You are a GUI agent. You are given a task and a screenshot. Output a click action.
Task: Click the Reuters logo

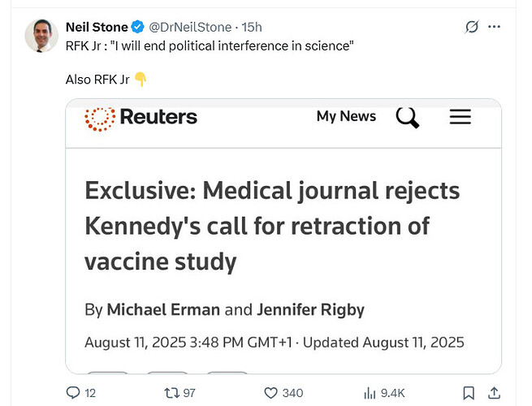(141, 117)
